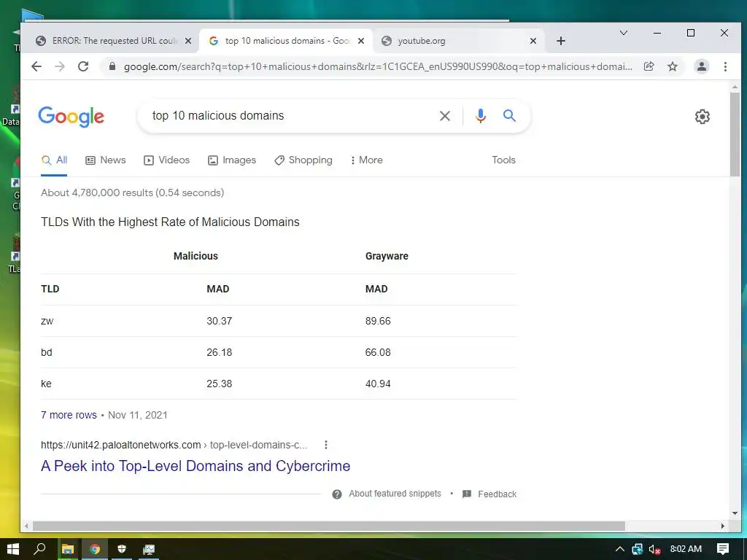747x560 pixels.
Task: Show hidden system tray icons
Action: 619,550
